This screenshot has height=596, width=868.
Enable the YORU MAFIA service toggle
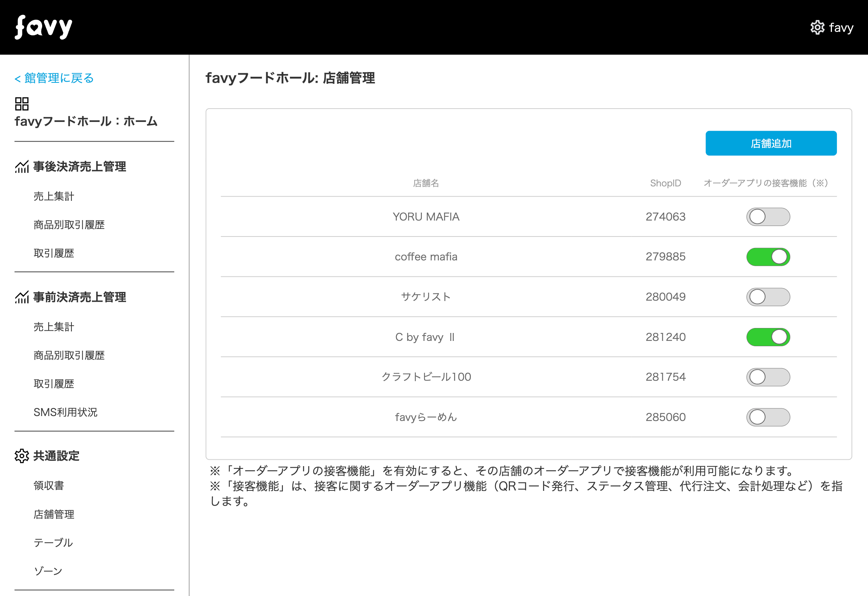(768, 217)
